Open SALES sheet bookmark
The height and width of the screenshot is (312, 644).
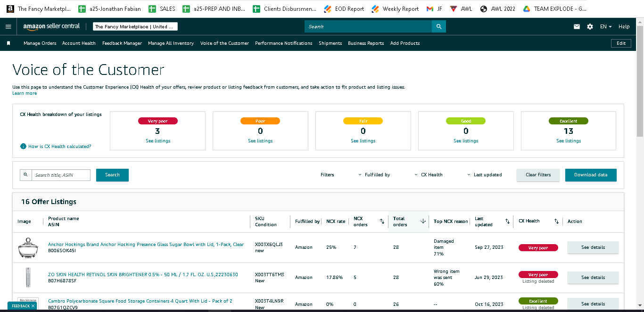click(162, 8)
